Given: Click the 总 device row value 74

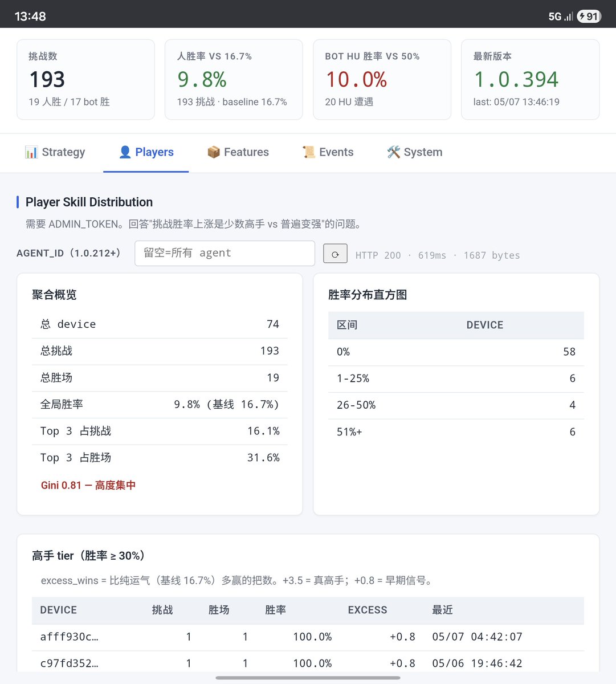Looking at the screenshot, I should tap(273, 324).
